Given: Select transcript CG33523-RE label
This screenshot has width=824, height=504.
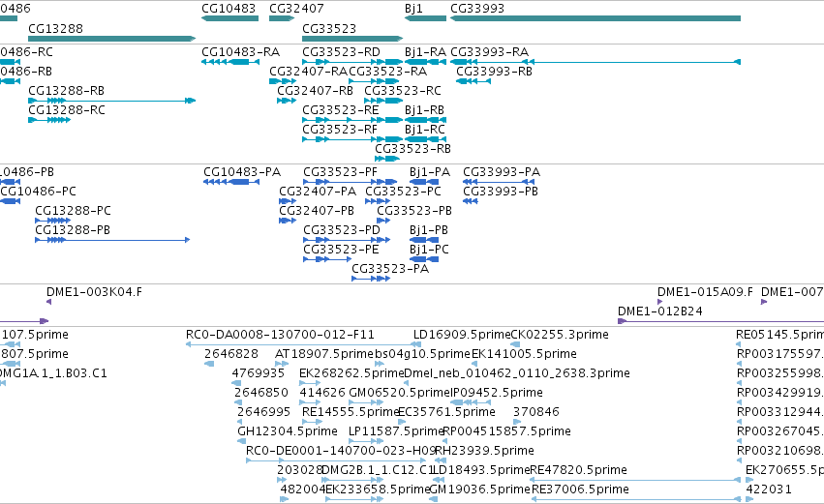Looking at the screenshot, I should click(x=341, y=110).
